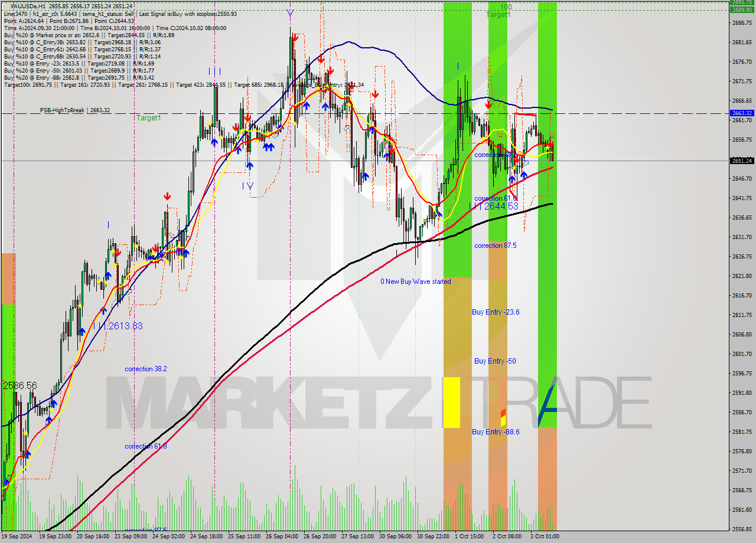Click the blue 2663.32 price tag on axis
756x543 pixels.
click(741, 113)
